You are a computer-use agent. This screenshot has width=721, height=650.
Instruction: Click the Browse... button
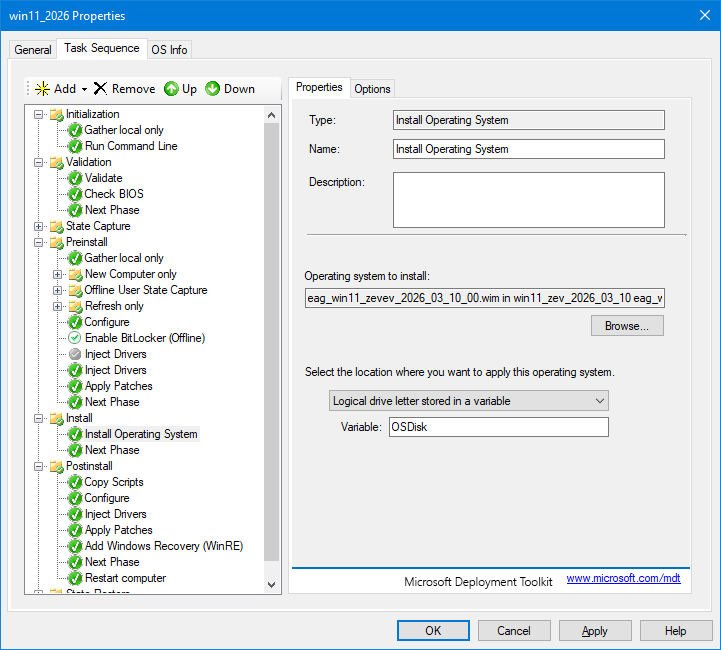tap(627, 326)
